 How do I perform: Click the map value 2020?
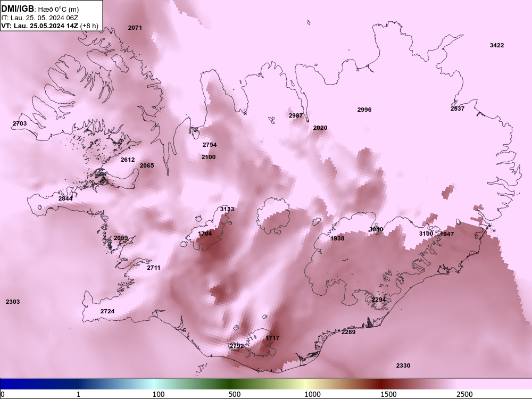click(x=320, y=128)
